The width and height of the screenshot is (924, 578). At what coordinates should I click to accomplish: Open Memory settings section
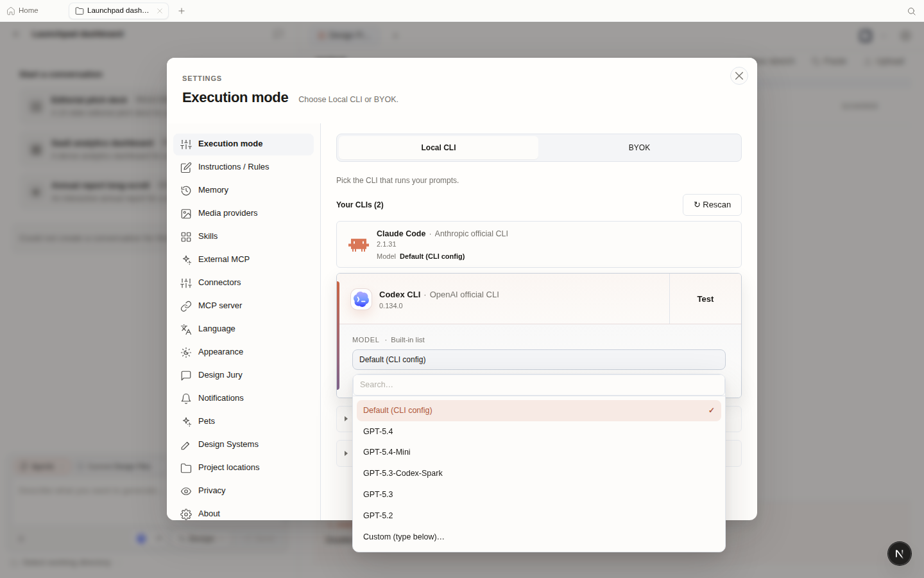(243, 190)
